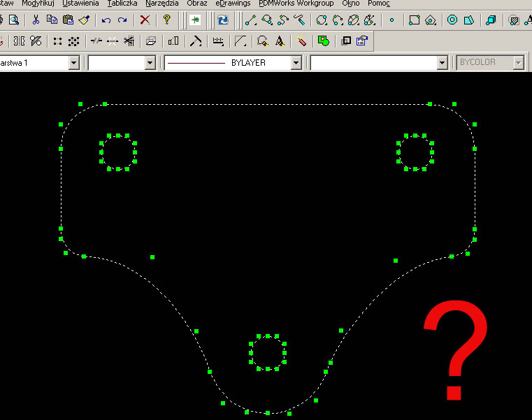
Task: Open help via yellow question mark icon
Action: (x=166, y=20)
